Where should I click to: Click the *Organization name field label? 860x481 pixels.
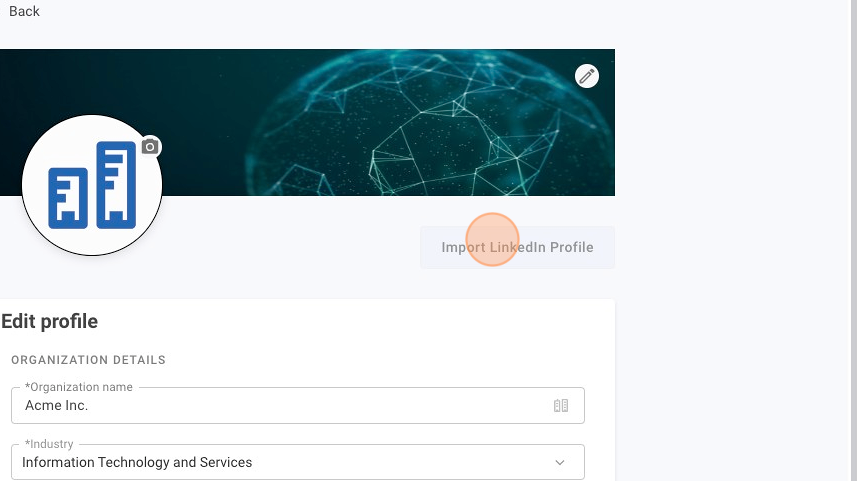(x=79, y=387)
